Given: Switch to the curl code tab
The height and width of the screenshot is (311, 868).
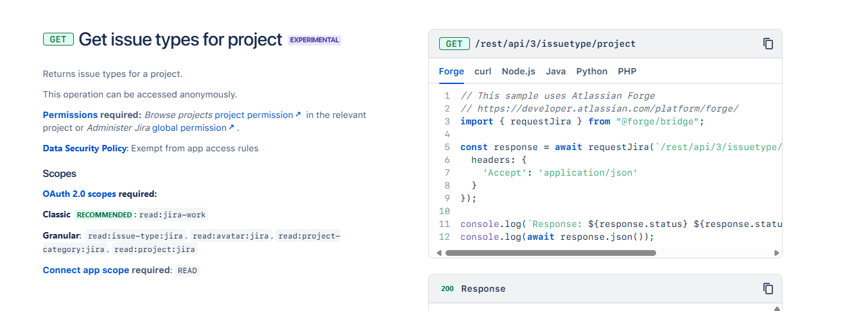Looking at the screenshot, I should coord(483,71).
